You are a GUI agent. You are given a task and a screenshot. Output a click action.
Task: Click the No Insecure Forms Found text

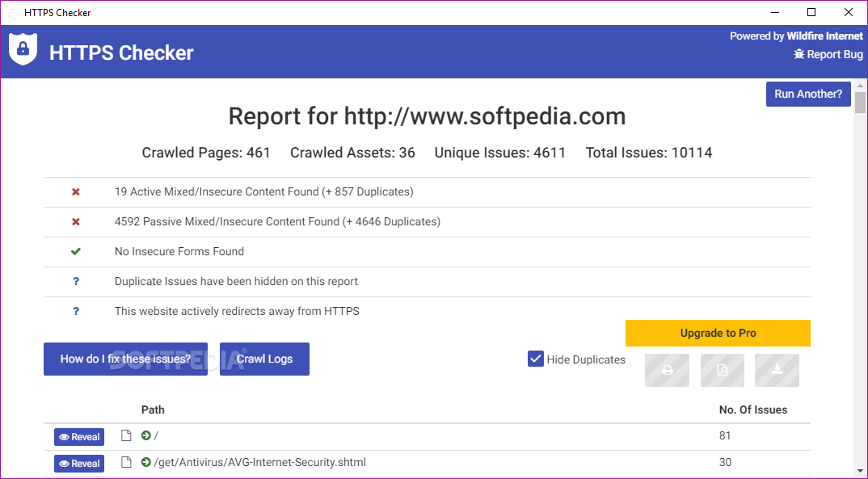coord(179,252)
